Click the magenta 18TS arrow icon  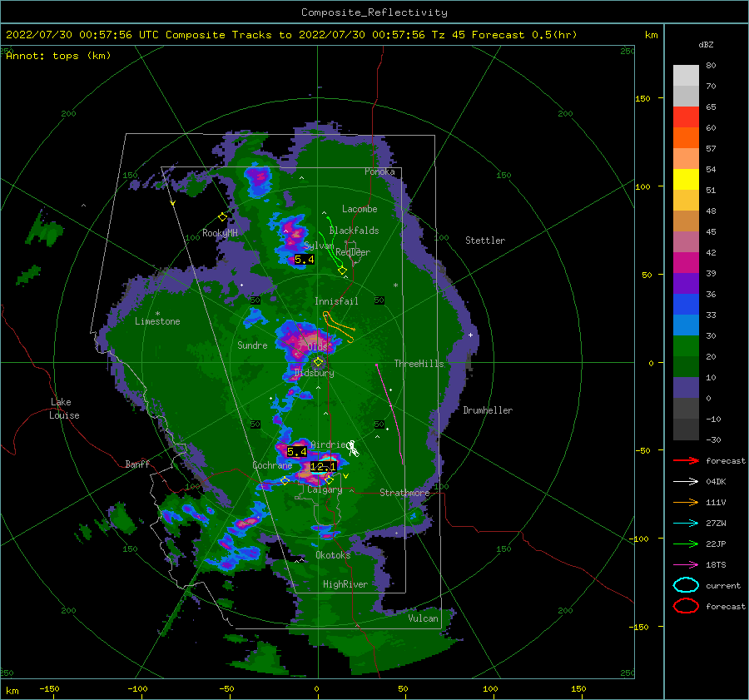(686, 565)
